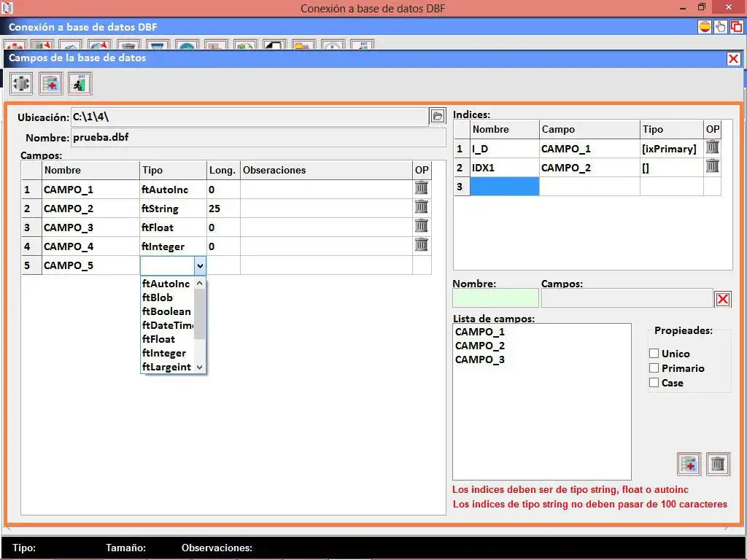Click the Observaciones cell of CAMPO_1
Image resolution: width=747 pixels, height=560 pixels.
(x=326, y=189)
